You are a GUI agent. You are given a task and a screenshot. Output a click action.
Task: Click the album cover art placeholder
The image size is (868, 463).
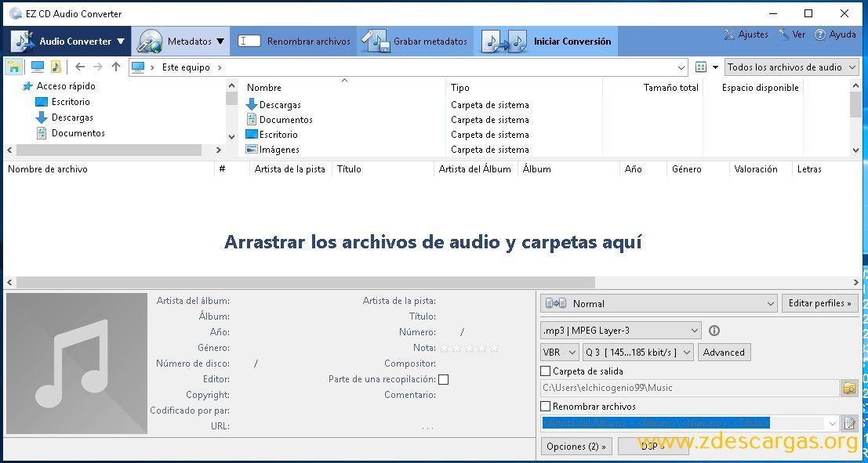tap(76, 363)
